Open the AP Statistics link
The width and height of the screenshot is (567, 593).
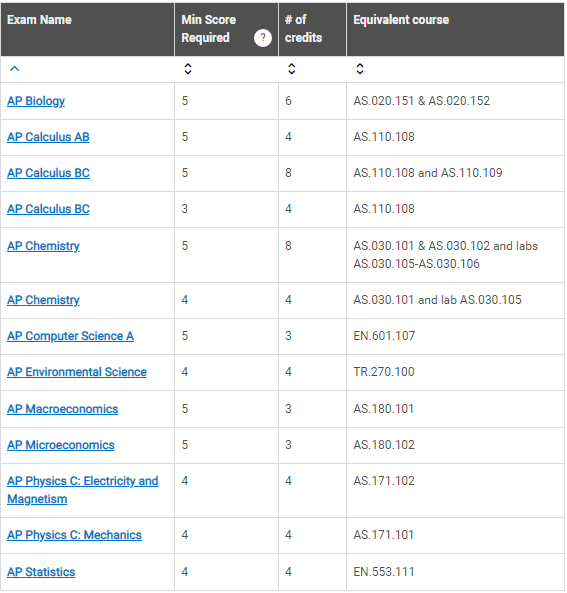pos(41,572)
